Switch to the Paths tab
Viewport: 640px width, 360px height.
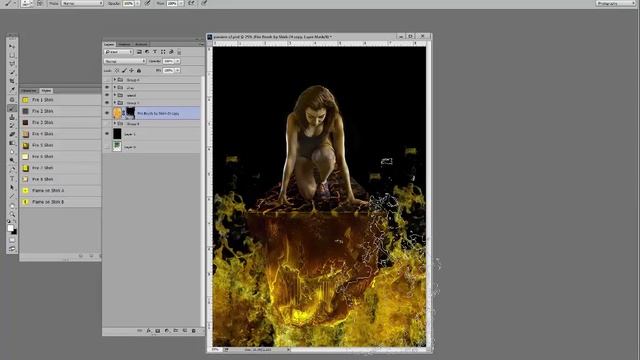coord(141,44)
